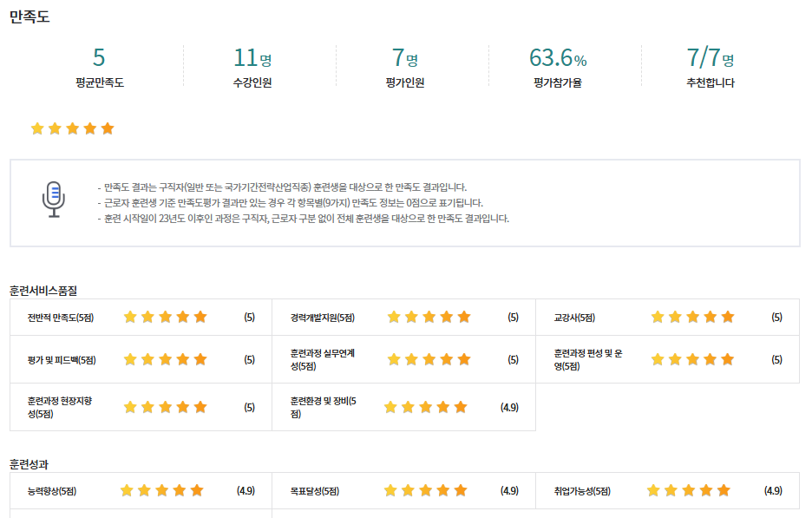Click the 훈련과정 편성 및 운영 stars
The image size is (812, 518).
692,359
